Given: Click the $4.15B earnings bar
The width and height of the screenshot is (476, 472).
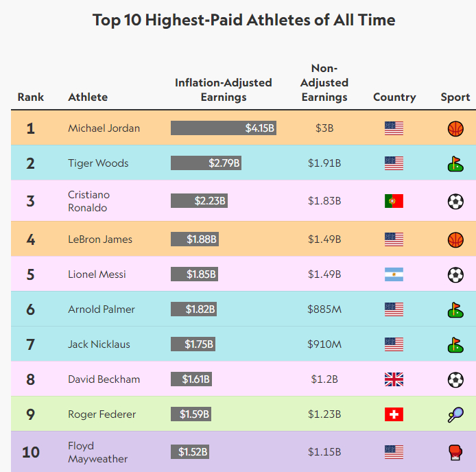Looking at the screenshot, I should click(224, 128).
